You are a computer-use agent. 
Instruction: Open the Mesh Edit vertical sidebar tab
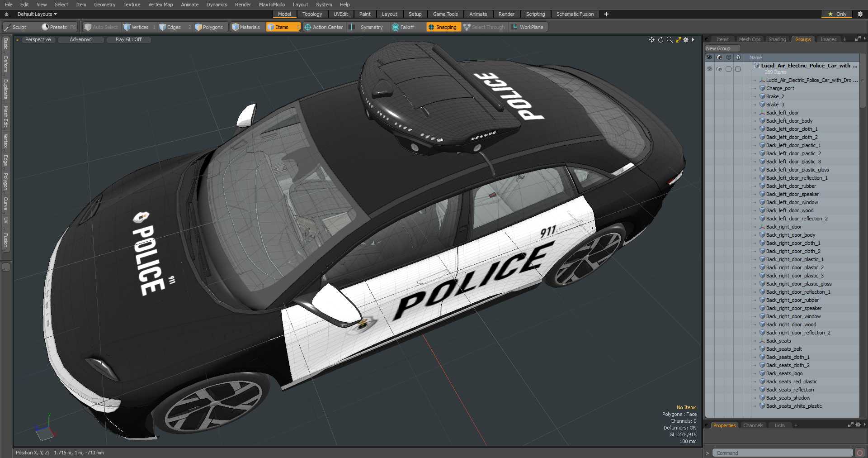point(5,117)
